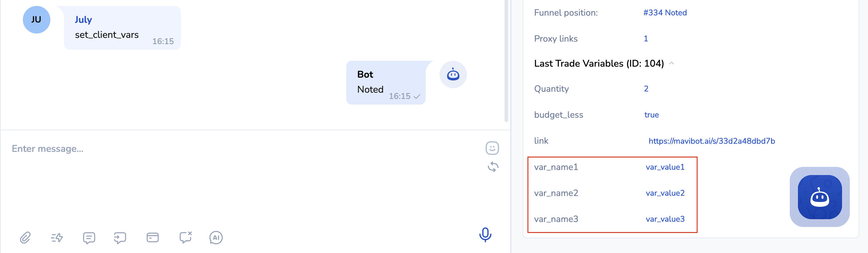Open the emoji picker smiley icon

pyautogui.click(x=492, y=148)
